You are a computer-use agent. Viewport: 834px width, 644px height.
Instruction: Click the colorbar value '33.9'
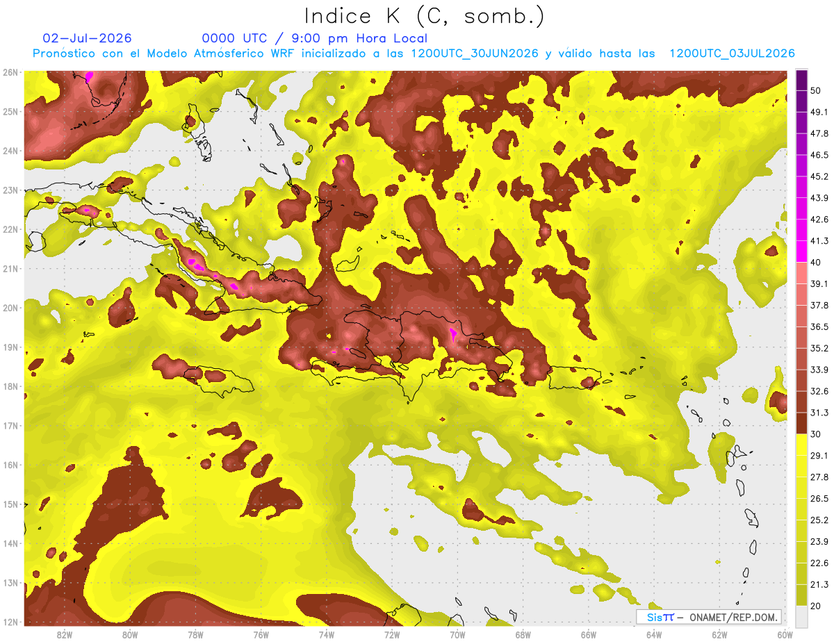pos(819,370)
